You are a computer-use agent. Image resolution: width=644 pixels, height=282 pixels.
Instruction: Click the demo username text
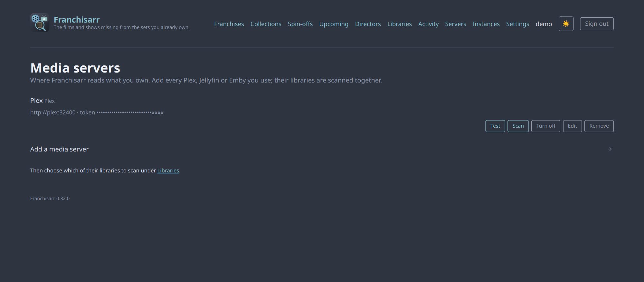(544, 24)
